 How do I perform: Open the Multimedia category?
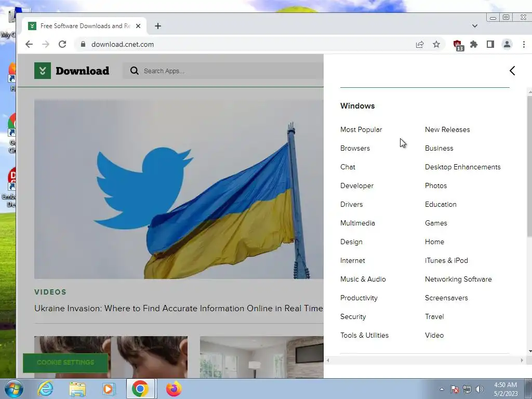pos(357,223)
